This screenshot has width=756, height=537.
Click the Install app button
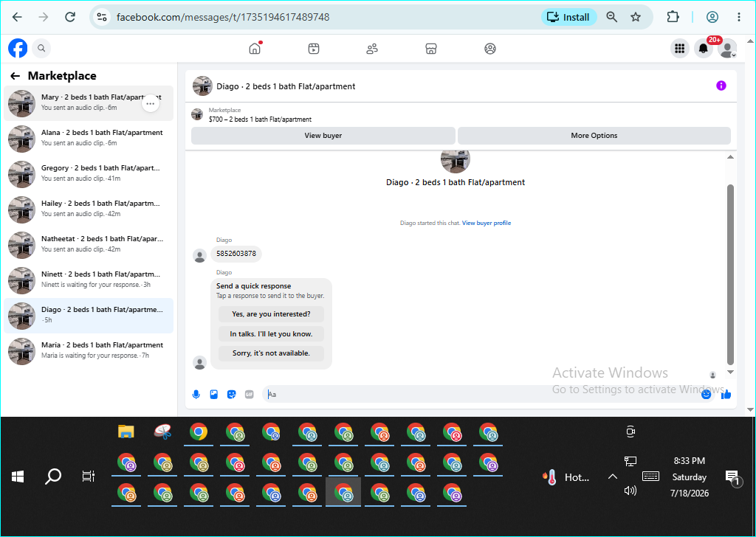pos(569,17)
